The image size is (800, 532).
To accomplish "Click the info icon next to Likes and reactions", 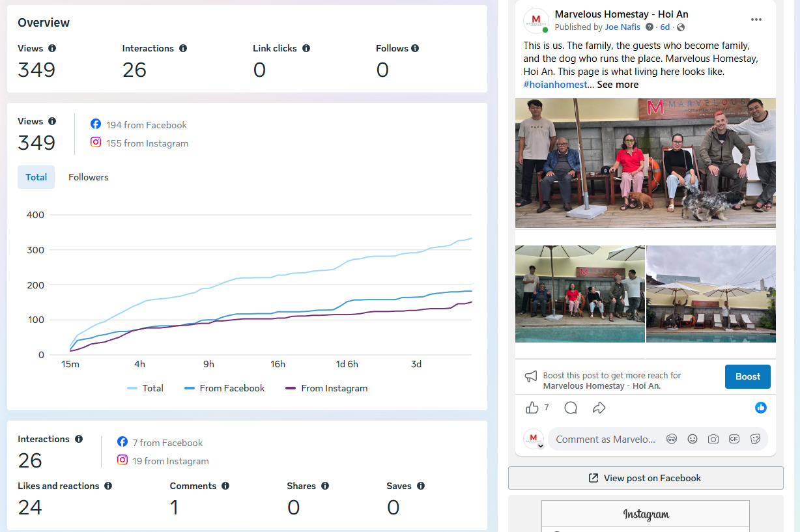I will (108, 486).
